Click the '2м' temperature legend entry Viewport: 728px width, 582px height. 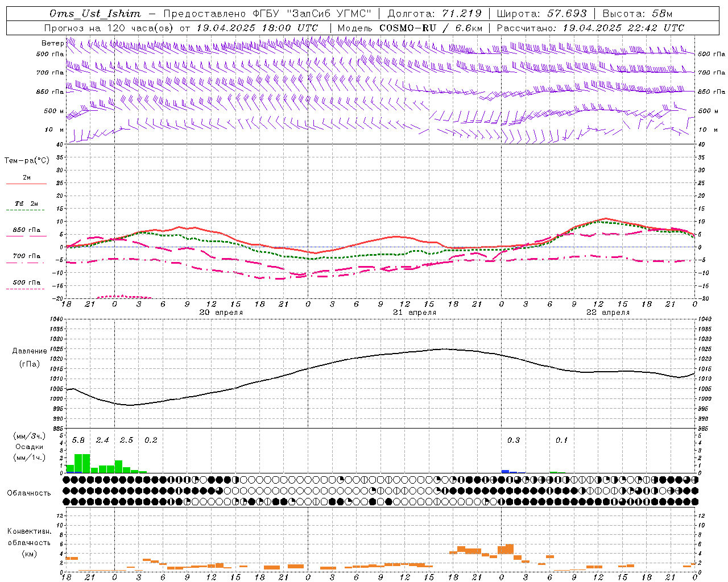(27, 178)
